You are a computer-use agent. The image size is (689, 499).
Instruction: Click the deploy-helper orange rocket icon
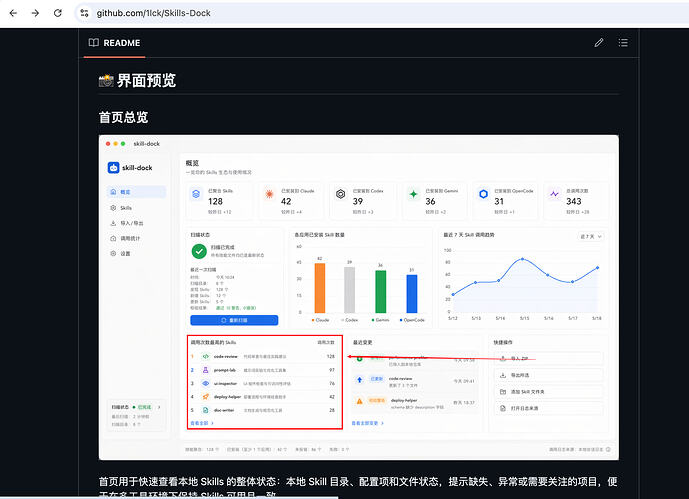click(x=205, y=397)
